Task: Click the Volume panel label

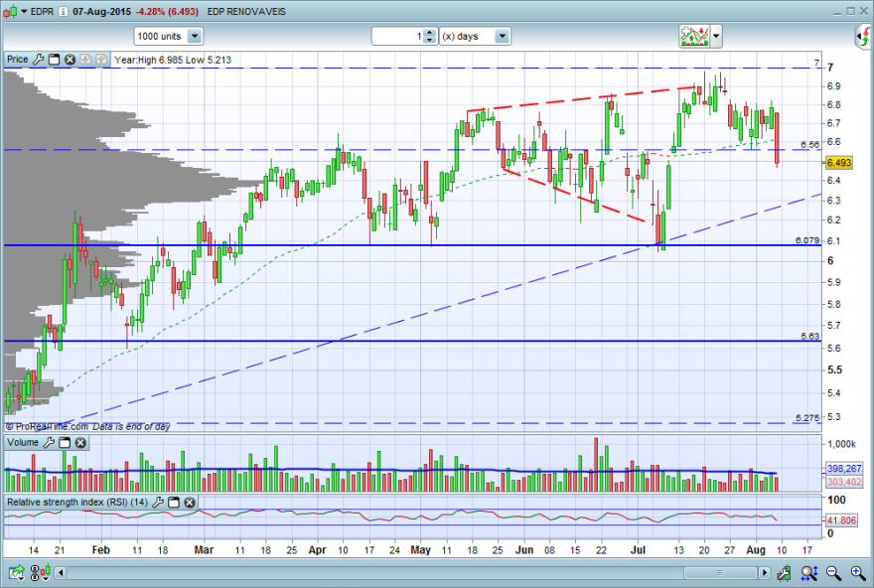Action: [x=23, y=443]
